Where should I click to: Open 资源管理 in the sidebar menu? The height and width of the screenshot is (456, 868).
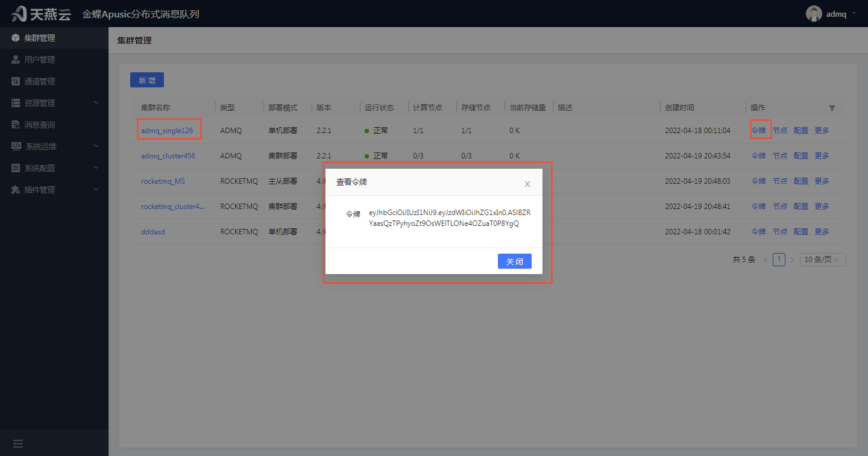pyautogui.click(x=54, y=103)
